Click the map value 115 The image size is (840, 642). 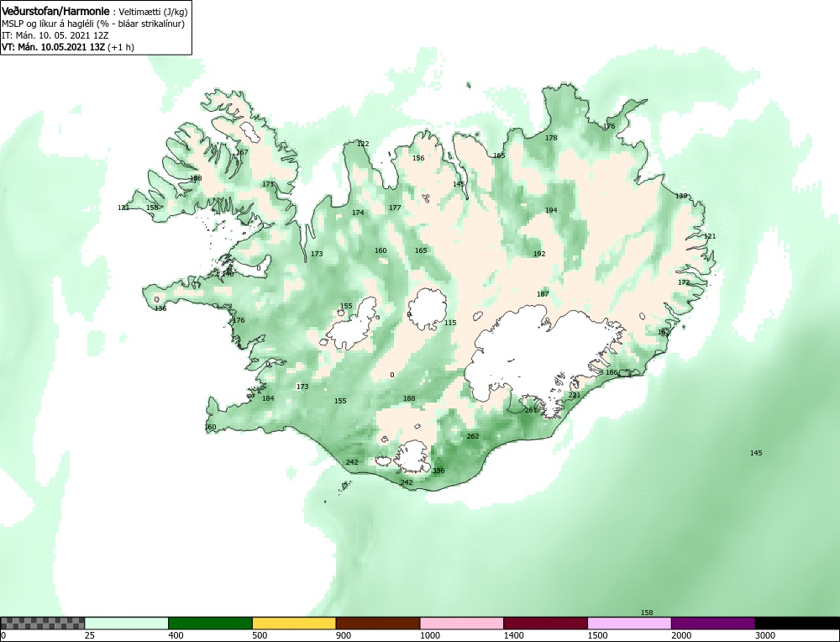point(450,323)
